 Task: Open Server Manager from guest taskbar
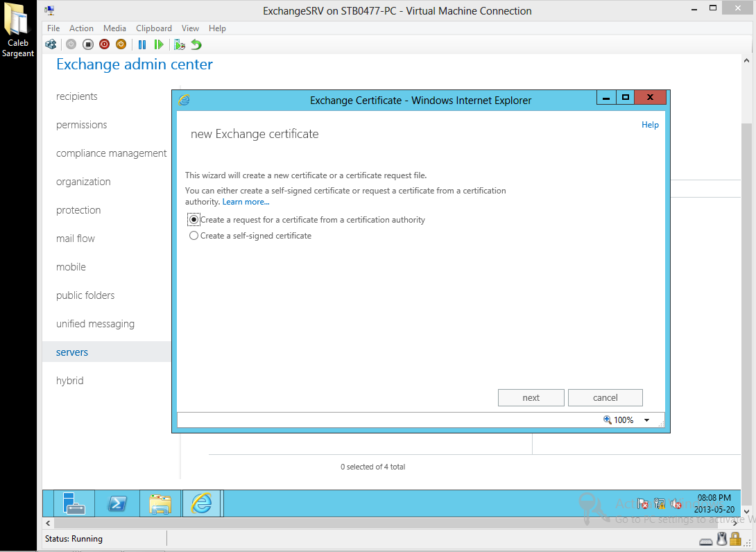coord(74,503)
